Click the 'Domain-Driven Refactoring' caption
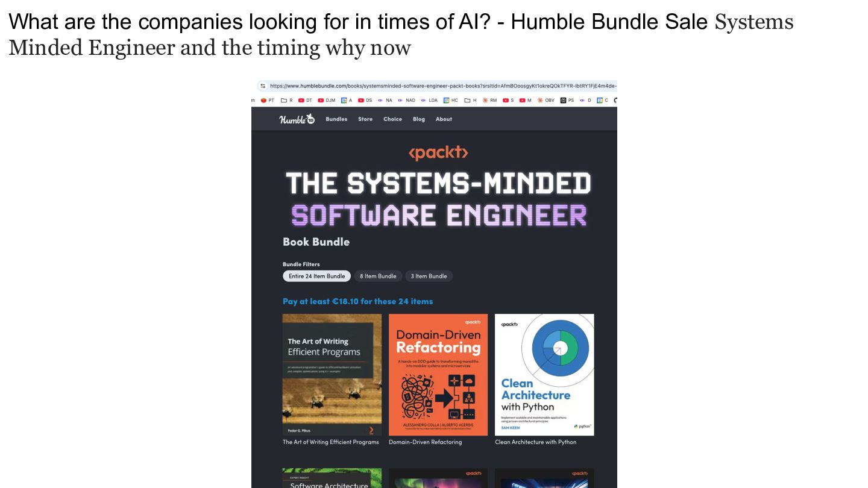The width and height of the screenshot is (868, 488). (426, 442)
